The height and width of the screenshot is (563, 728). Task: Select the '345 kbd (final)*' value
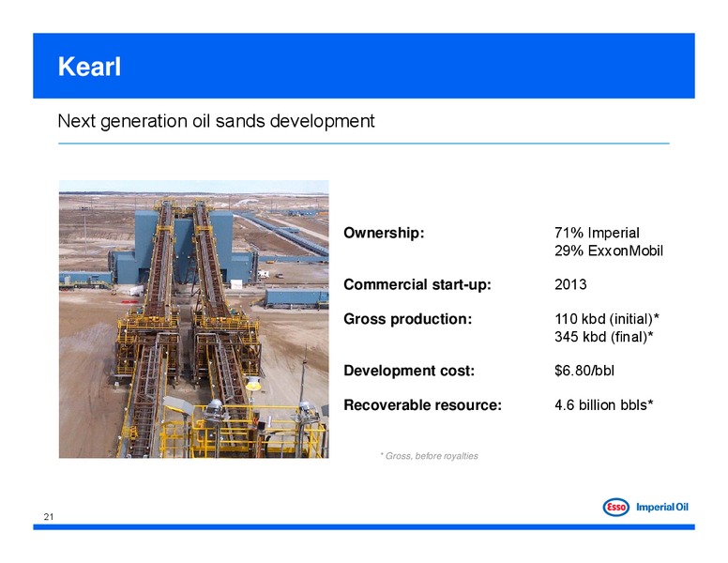tap(603, 337)
